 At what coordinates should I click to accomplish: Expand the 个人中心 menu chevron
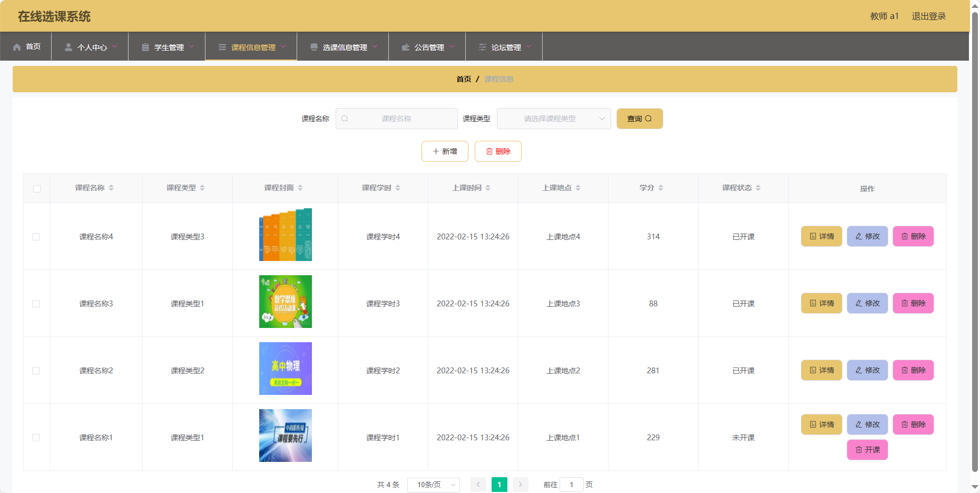point(114,46)
